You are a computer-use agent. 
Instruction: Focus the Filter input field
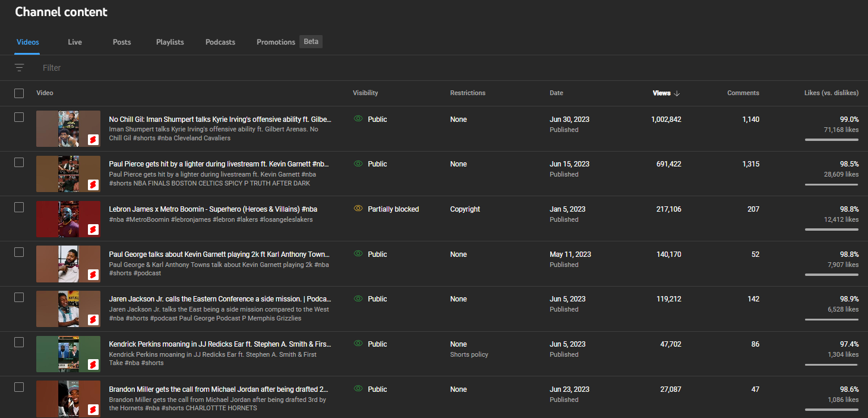point(178,68)
